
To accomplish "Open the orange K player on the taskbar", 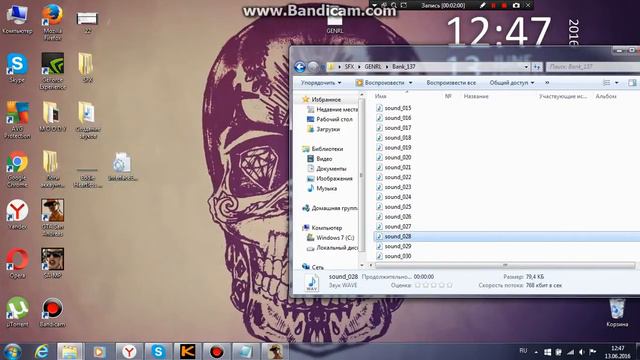I will tap(187, 351).
